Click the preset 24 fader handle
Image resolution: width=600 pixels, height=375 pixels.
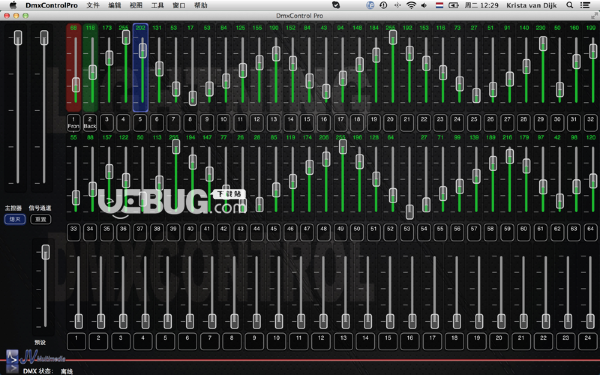click(x=590, y=321)
